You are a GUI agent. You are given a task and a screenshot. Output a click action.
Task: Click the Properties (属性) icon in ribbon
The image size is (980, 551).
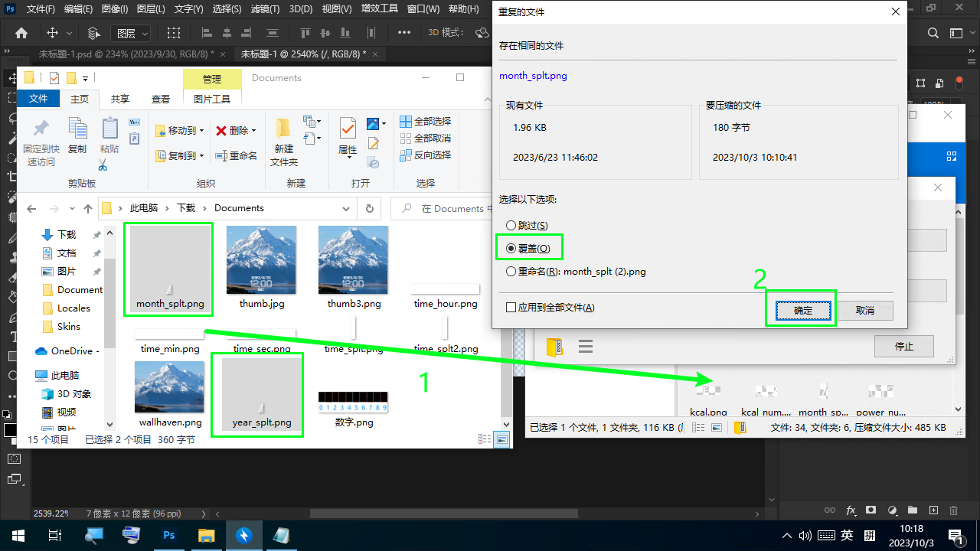click(348, 136)
